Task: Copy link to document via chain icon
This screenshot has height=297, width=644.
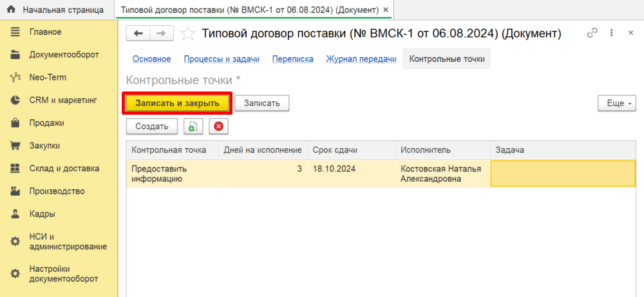Action: [x=592, y=33]
